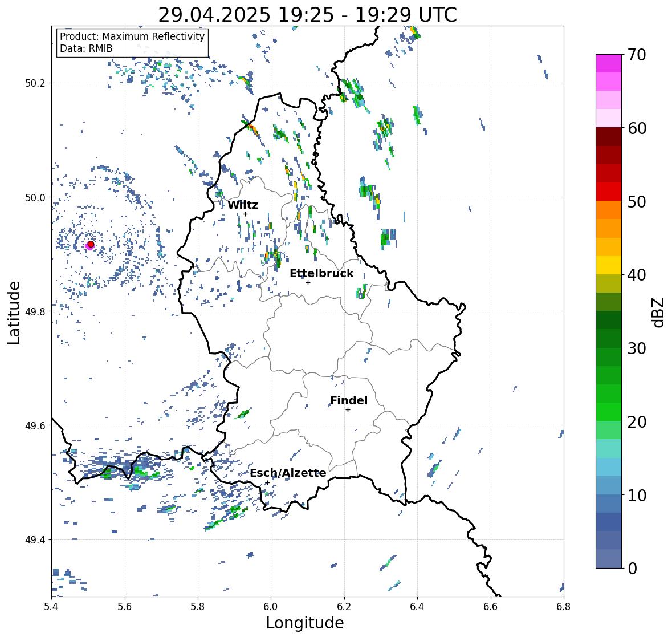
Task: Click the bright red swatch just above 50
Action: (x=609, y=192)
